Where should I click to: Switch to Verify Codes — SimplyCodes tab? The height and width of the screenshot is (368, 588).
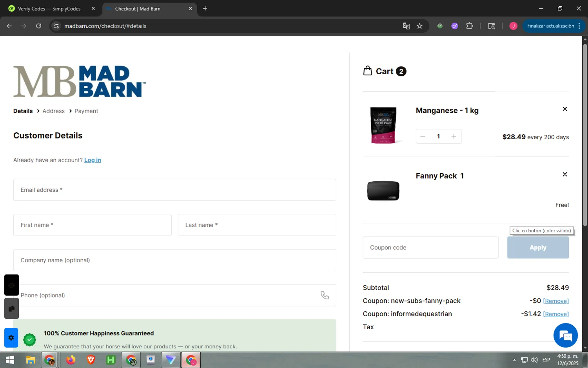(49, 9)
